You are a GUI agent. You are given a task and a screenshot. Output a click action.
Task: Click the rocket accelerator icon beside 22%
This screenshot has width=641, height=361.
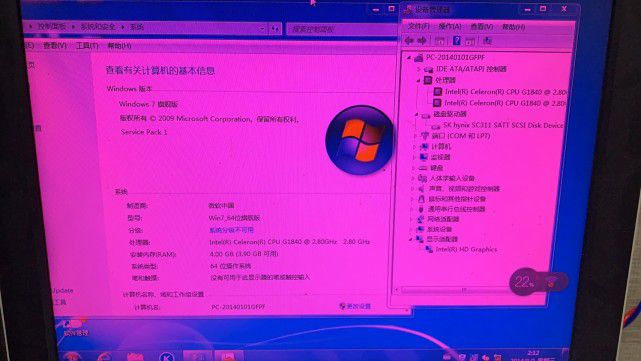[552, 281]
